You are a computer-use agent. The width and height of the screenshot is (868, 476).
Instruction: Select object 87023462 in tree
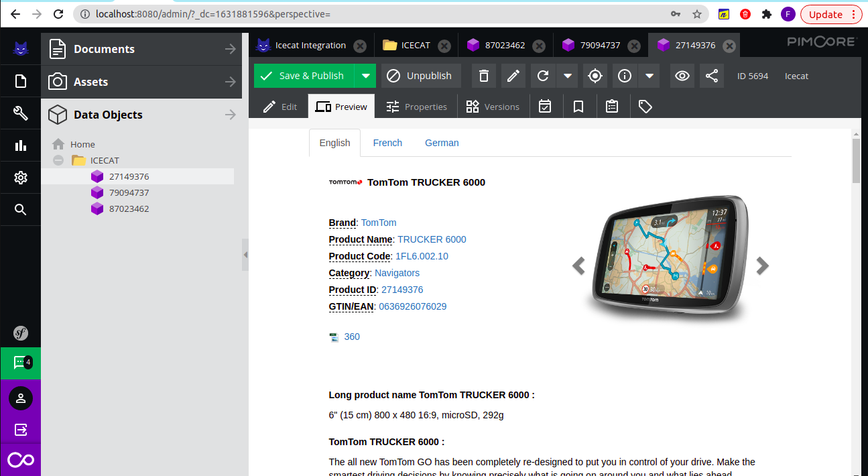tap(129, 209)
